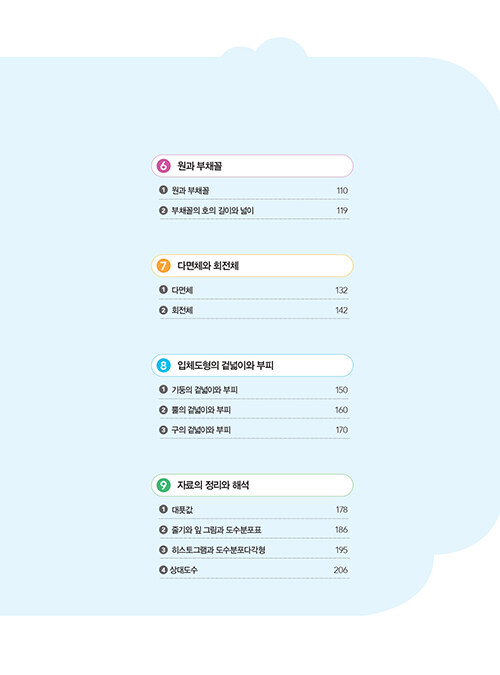Go to 뿔의 겉넓이와 부피 section
Viewport: 500px width, 675px height.
[x=201, y=410]
